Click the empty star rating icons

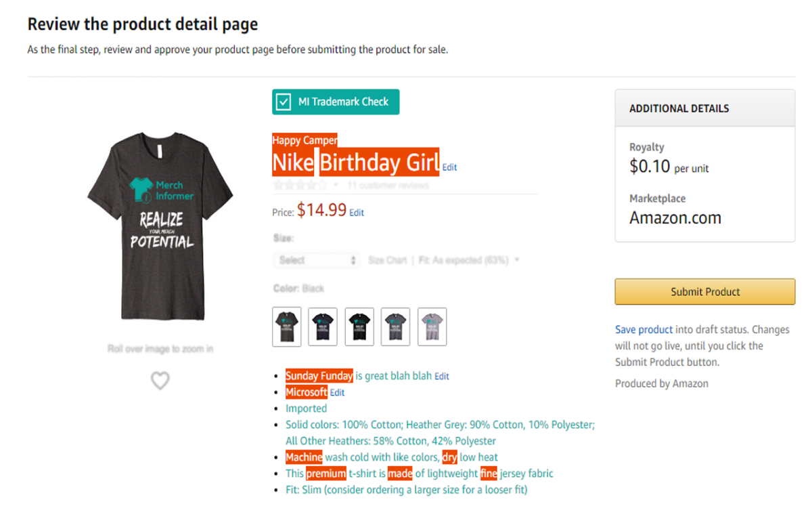(300, 185)
